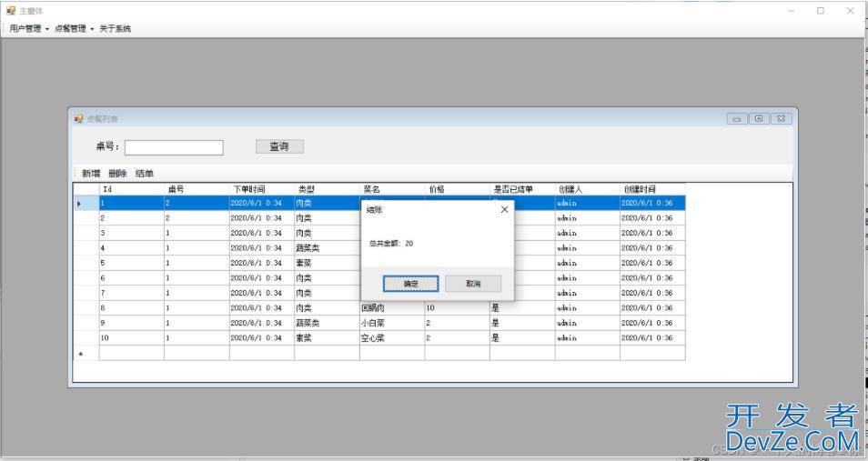
Task: Close the 结账 dialog with its X
Action: tap(504, 209)
